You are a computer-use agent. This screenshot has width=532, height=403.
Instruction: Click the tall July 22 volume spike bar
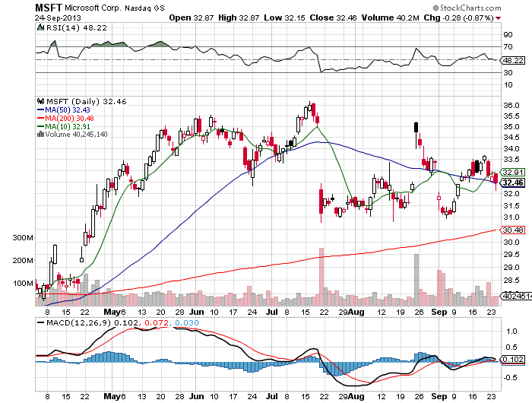click(321, 277)
